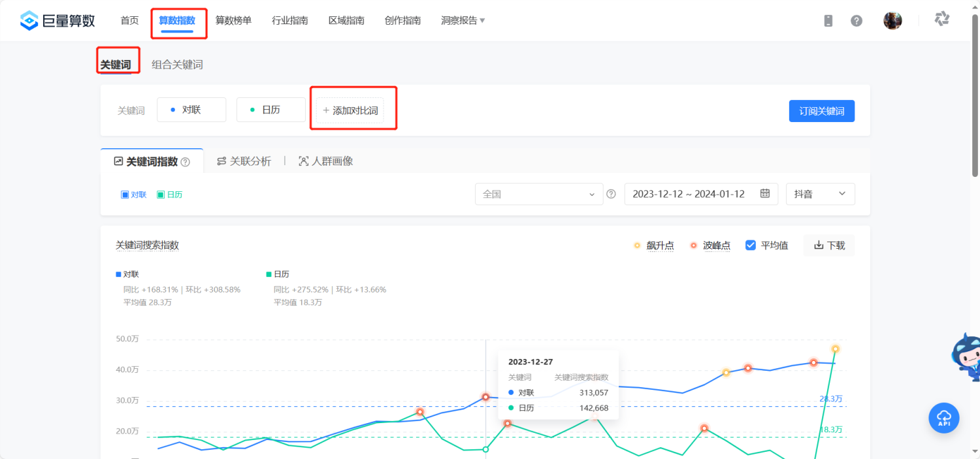980x459 pixels.
Task: Click the 平均值 28.3万 text
Action: [148, 302]
